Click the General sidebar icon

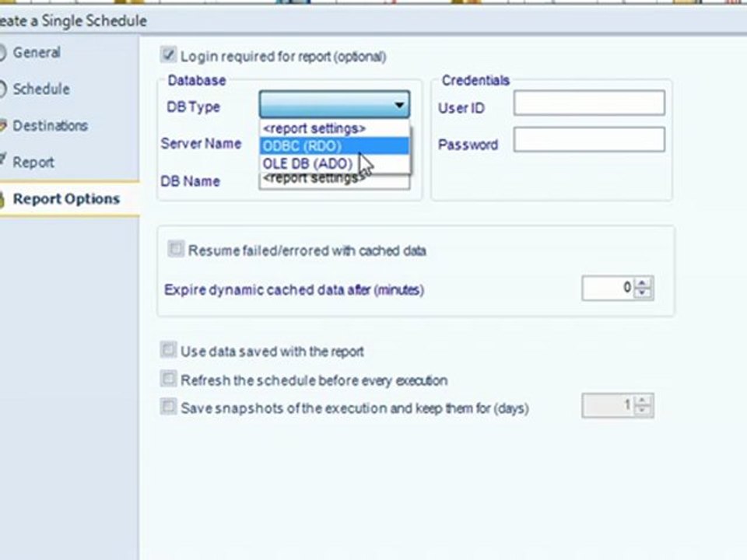[x=2, y=52]
